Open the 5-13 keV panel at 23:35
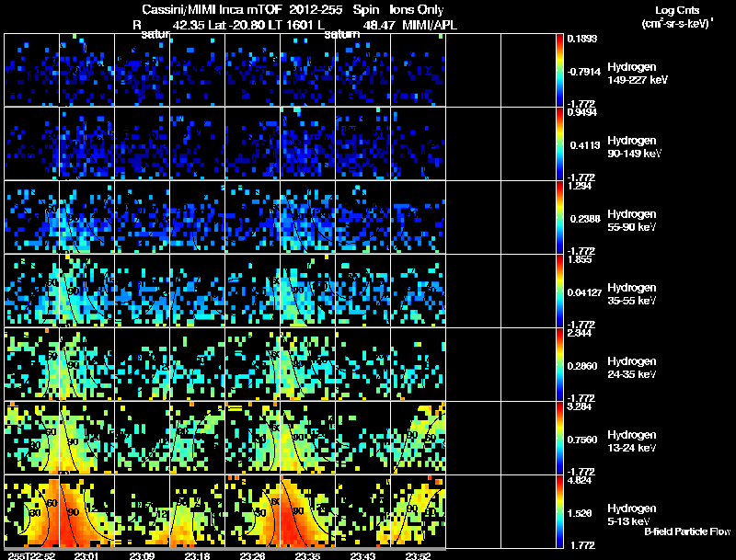The height and width of the screenshot is (560, 736). (307, 511)
